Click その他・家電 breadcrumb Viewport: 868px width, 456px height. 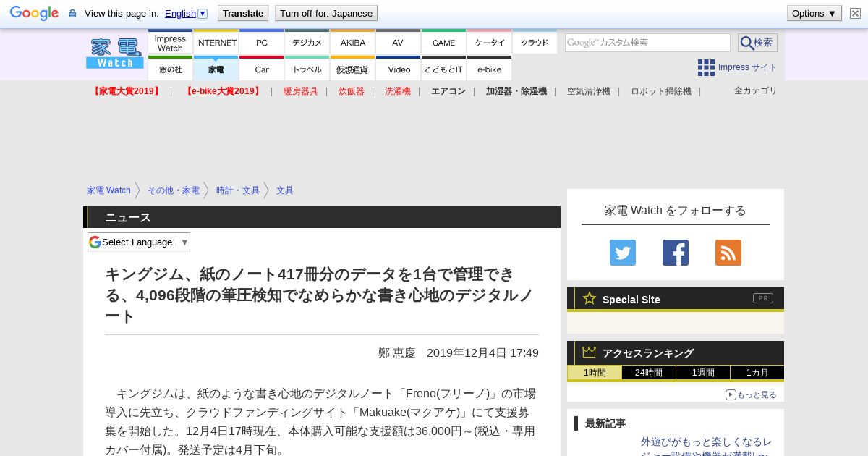click(x=174, y=190)
